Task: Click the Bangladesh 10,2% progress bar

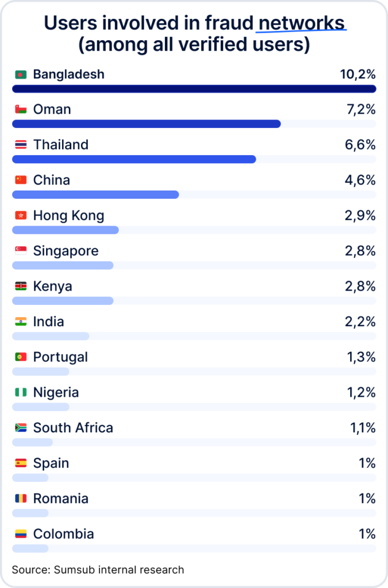Action: click(194, 88)
